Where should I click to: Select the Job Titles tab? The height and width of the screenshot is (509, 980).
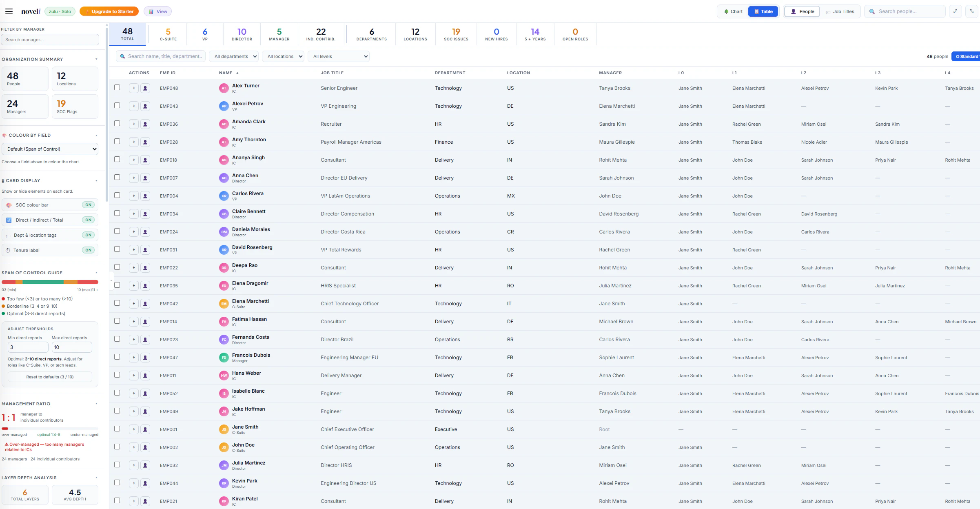point(840,11)
